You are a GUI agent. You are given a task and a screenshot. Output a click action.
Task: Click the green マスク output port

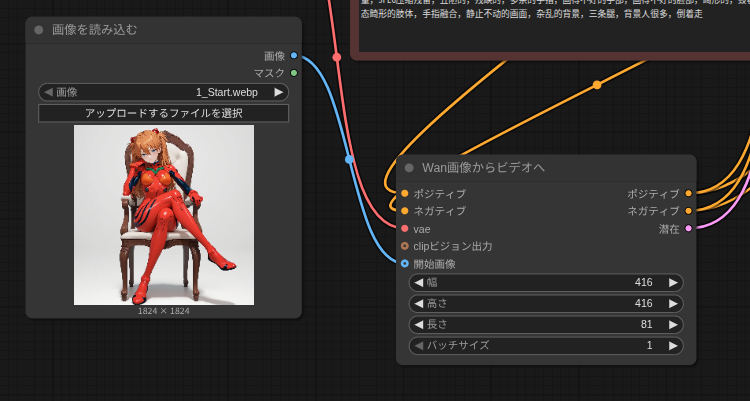pos(293,73)
